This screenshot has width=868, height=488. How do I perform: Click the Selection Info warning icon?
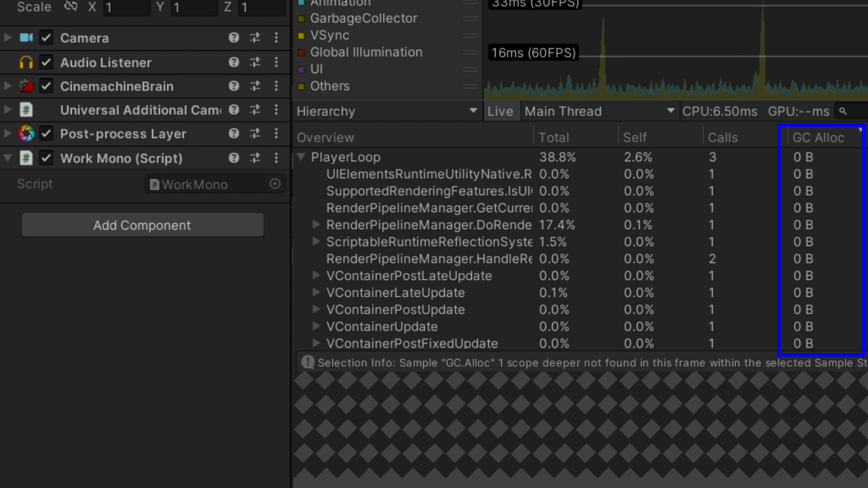(x=308, y=363)
